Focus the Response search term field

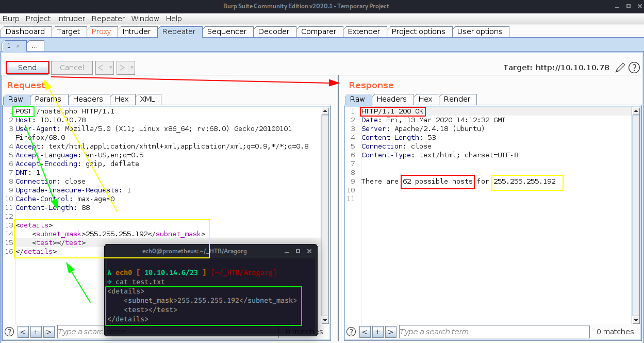493,332
